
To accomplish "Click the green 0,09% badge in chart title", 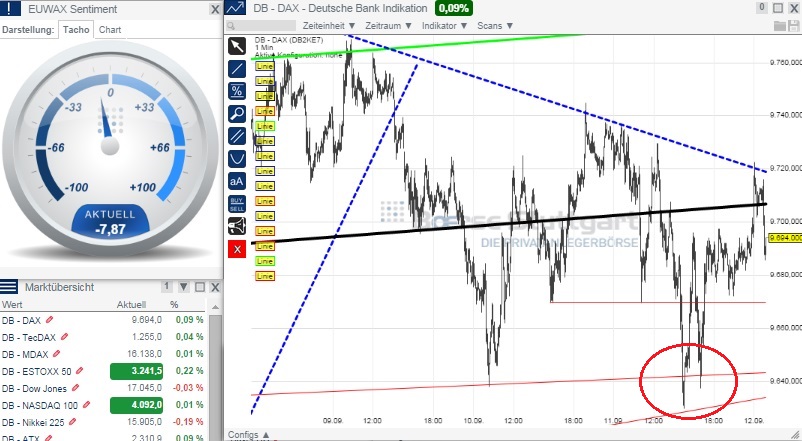I will tap(454, 9).
